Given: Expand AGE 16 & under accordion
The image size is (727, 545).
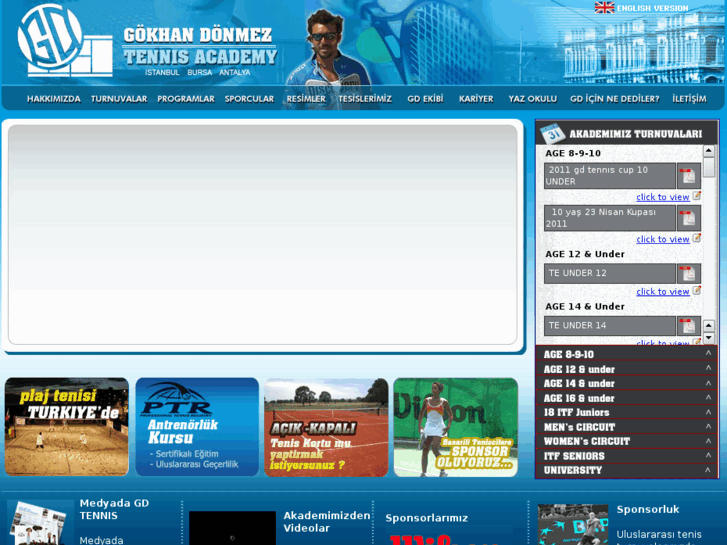Looking at the screenshot, I should [x=627, y=398].
